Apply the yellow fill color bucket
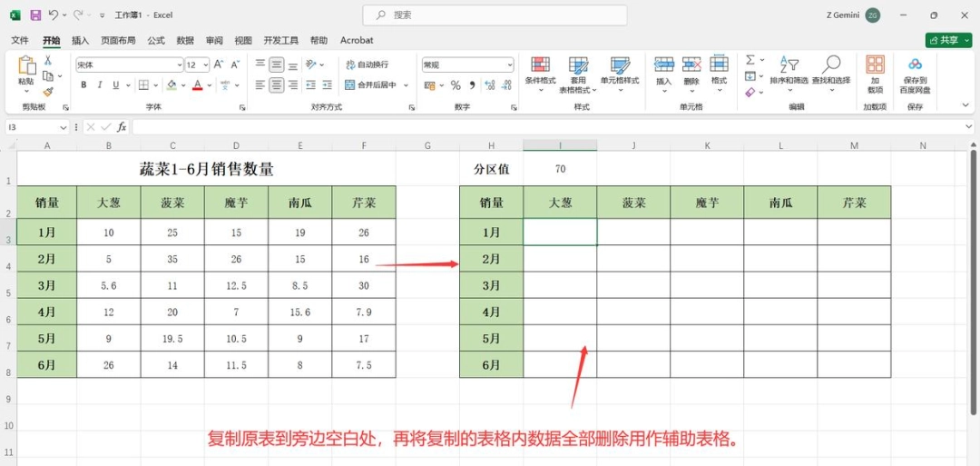The width and height of the screenshot is (980, 466). point(171,85)
